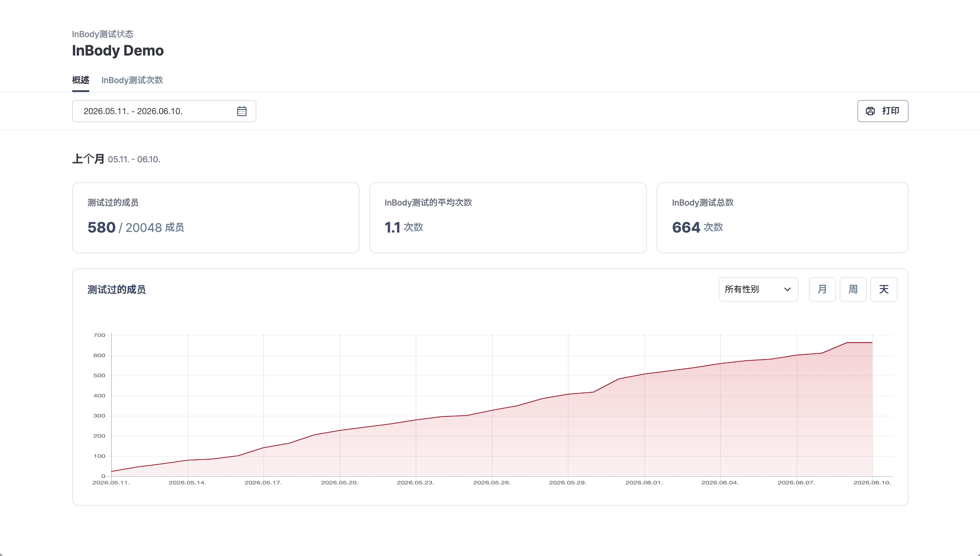Click the chart y-axis label 700

(x=99, y=335)
